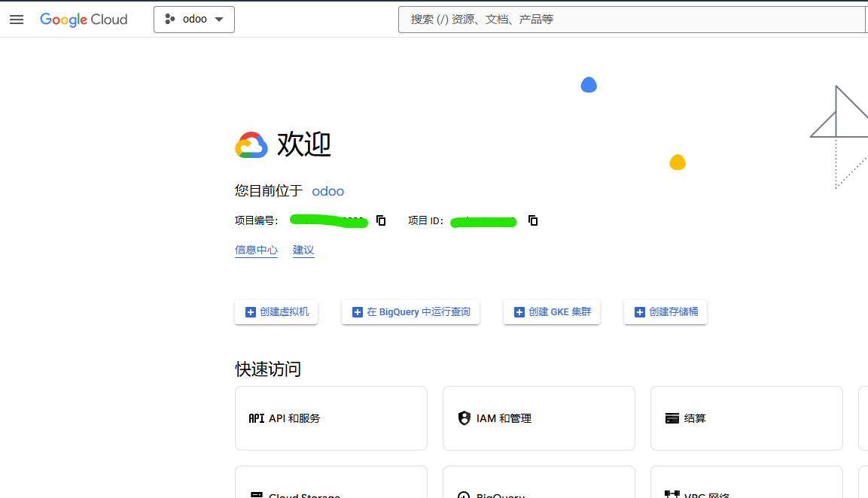Screen dimensions: 868x498
Task: Copy the project number (项目编号)
Action: (x=381, y=220)
